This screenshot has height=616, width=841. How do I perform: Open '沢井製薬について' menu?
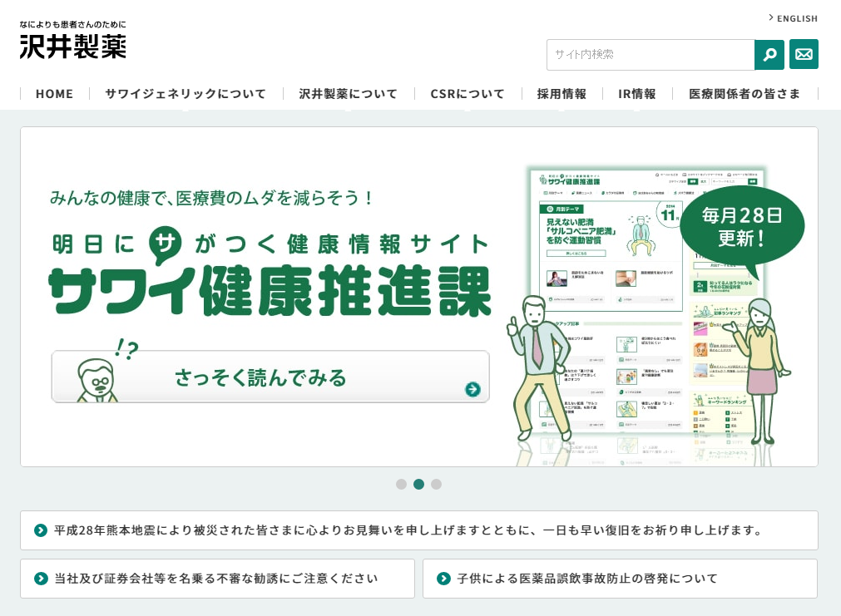348,94
